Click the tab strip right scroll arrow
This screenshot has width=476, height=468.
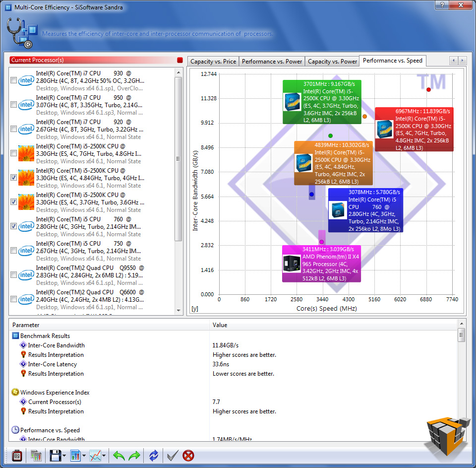[462, 61]
